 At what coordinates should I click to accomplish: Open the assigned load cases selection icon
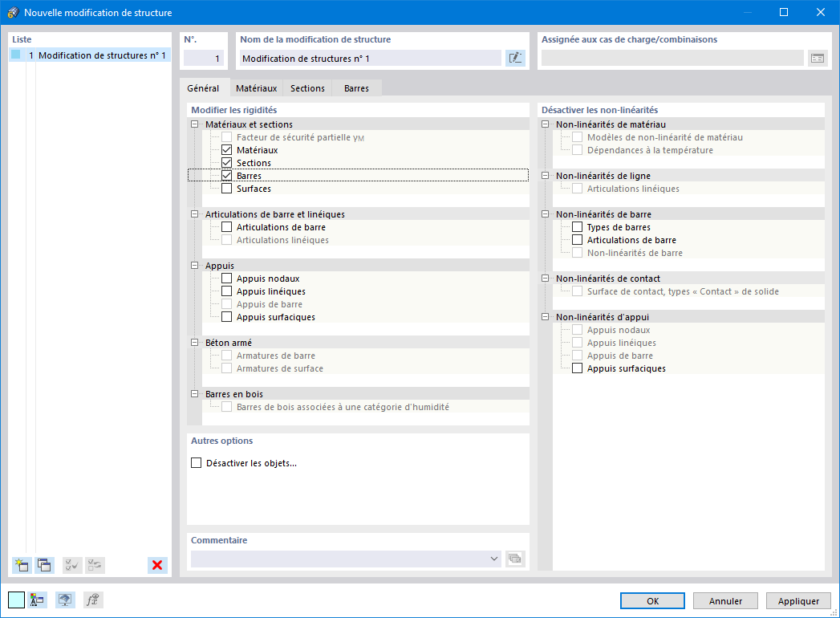(817, 58)
